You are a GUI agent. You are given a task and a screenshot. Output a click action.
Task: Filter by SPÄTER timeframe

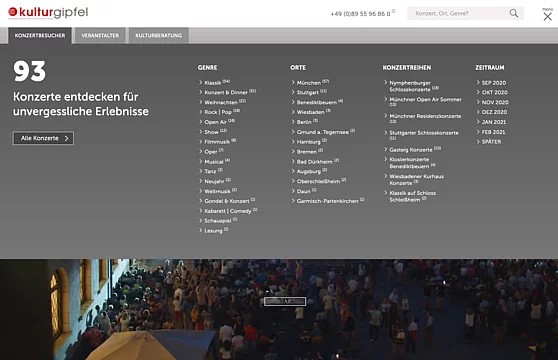tap(489, 142)
